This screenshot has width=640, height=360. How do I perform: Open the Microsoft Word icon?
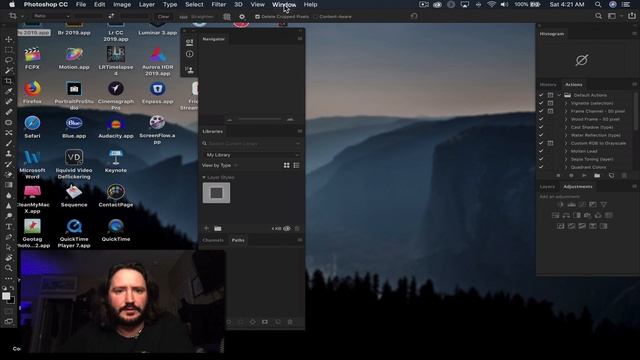(32, 157)
